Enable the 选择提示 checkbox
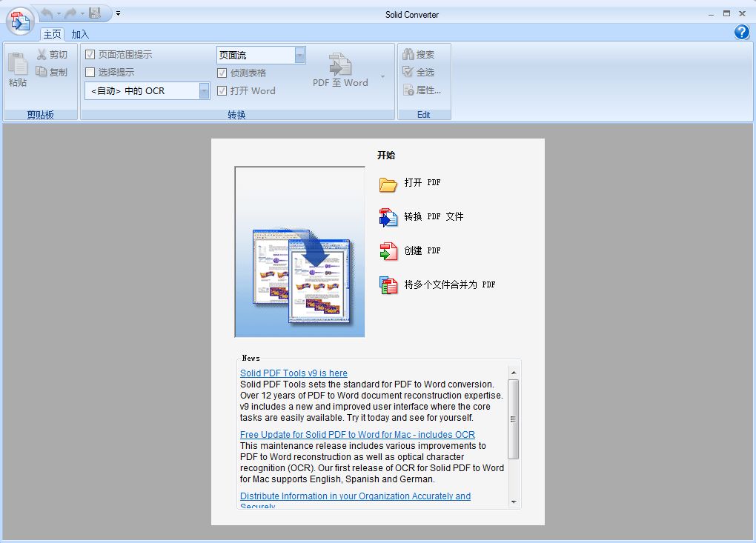The height and width of the screenshot is (543, 756). (x=90, y=73)
